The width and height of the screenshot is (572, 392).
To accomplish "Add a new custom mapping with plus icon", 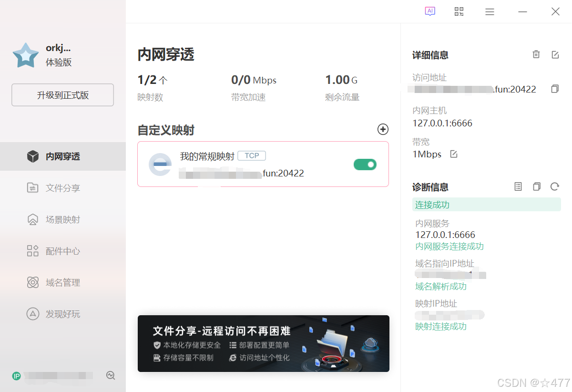I will coord(383,129).
